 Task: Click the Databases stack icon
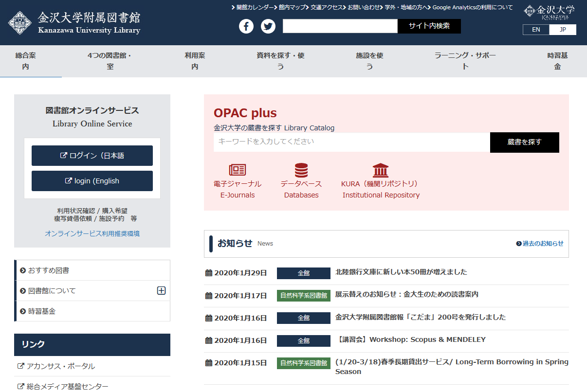301,170
